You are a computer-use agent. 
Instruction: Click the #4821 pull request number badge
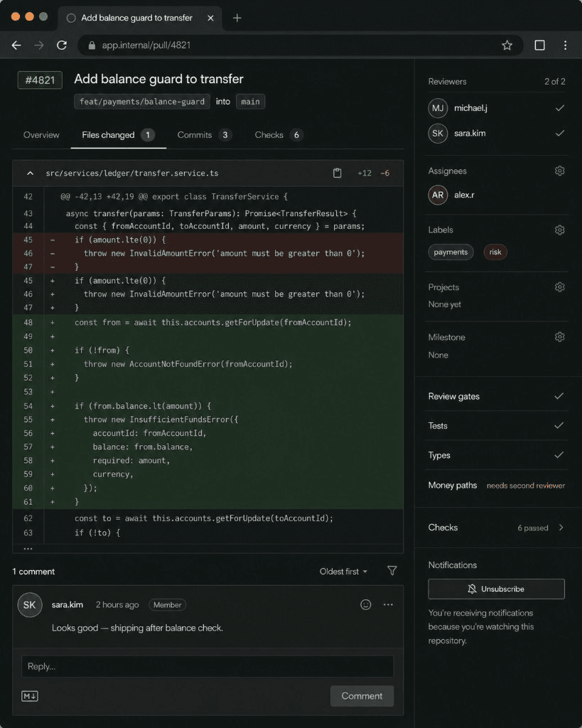[40, 80]
